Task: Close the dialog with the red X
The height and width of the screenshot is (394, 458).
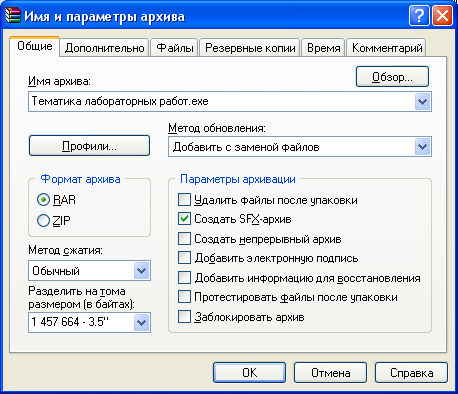Action: [x=442, y=15]
